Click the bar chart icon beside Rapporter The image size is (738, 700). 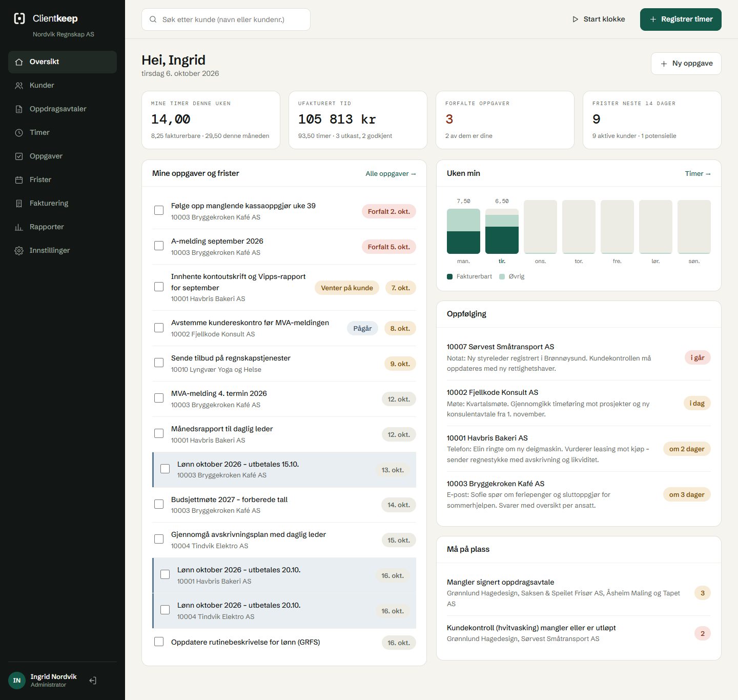pos(19,227)
